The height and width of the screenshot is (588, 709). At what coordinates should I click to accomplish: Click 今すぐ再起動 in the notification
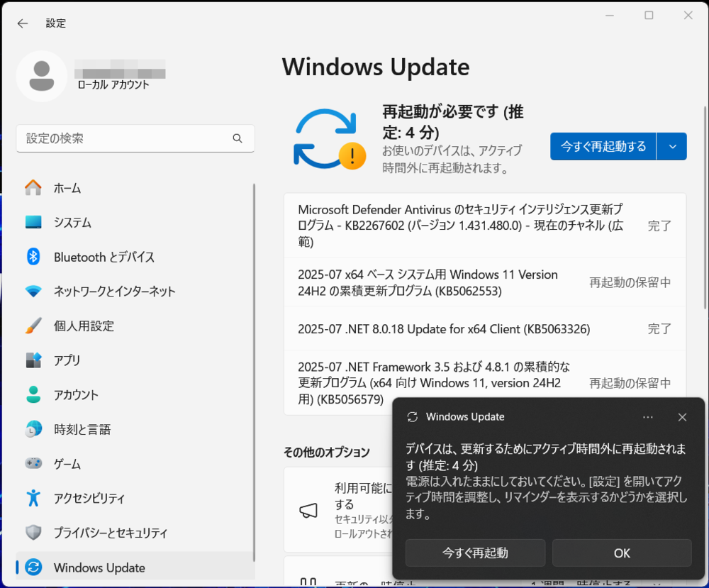[475, 553]
